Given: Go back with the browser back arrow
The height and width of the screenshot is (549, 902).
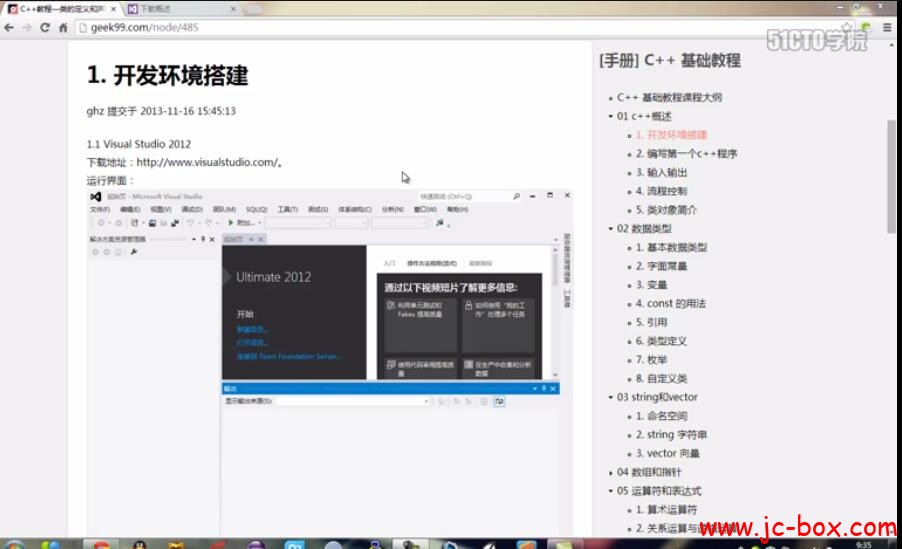Looking at the screenshot, I should click(9, 27).
